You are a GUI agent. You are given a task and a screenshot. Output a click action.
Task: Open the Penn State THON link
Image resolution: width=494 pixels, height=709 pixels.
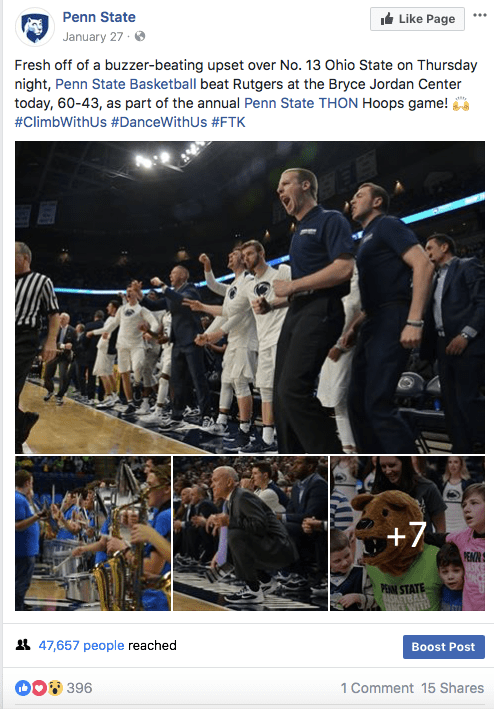(x=301, y=103)
